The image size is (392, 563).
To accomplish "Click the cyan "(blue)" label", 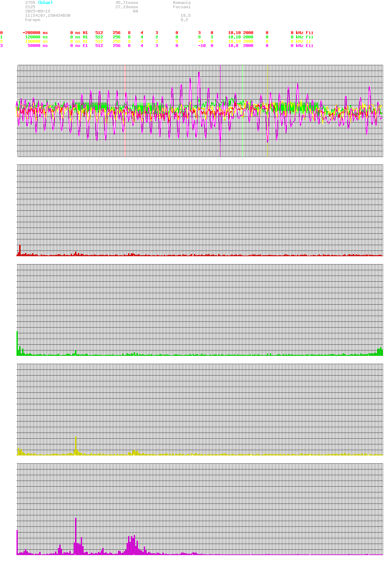I will click(45, 3).
